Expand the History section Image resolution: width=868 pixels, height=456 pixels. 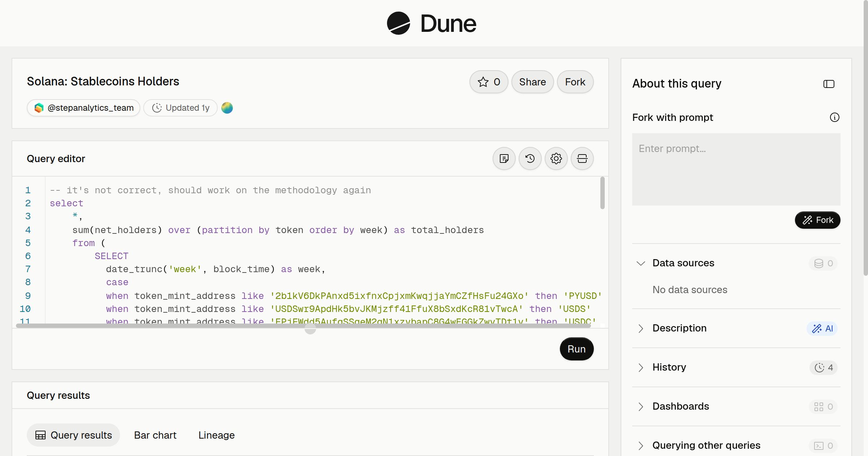[641, 367]
